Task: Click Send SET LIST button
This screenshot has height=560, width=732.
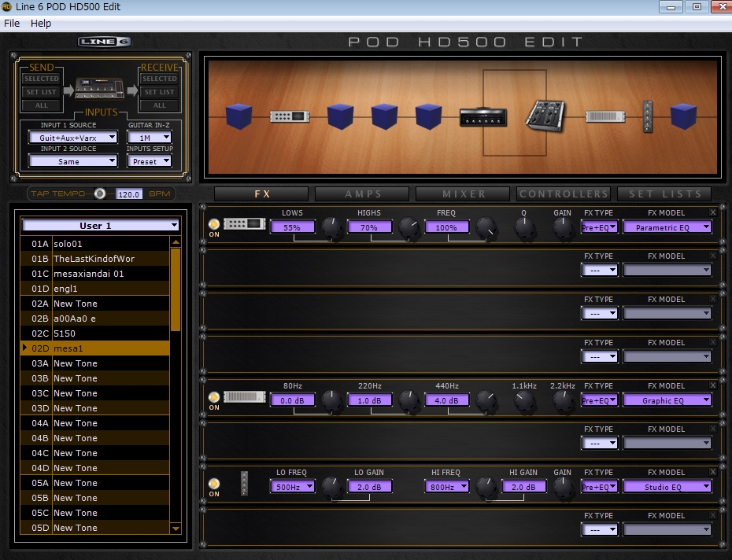Action: click(x=42, y=92)
